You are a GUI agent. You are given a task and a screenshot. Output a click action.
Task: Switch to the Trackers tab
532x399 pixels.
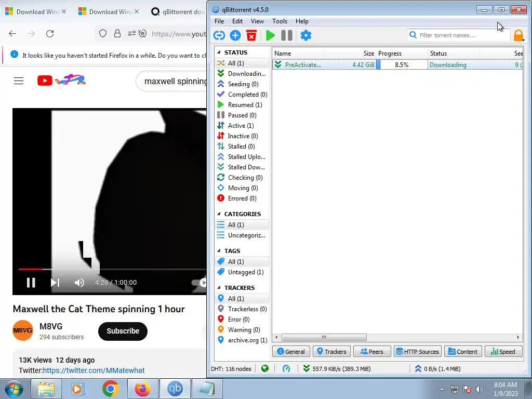(331, 352)
